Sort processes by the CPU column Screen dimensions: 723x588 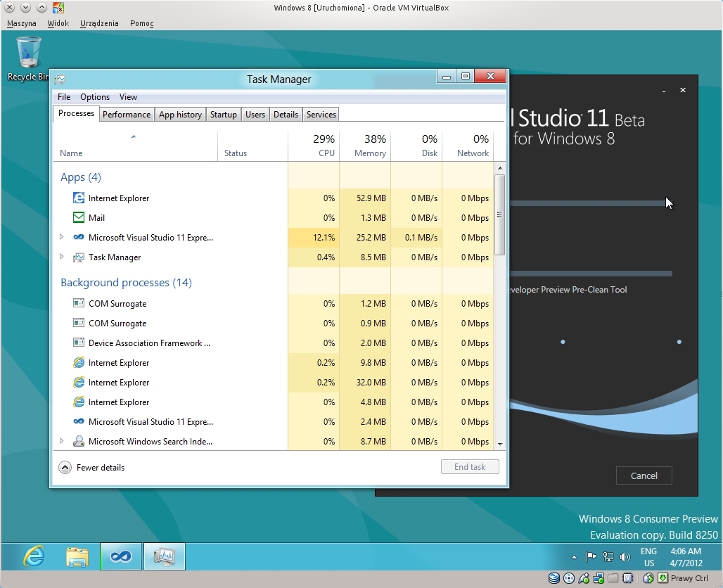tap(314, 147)
